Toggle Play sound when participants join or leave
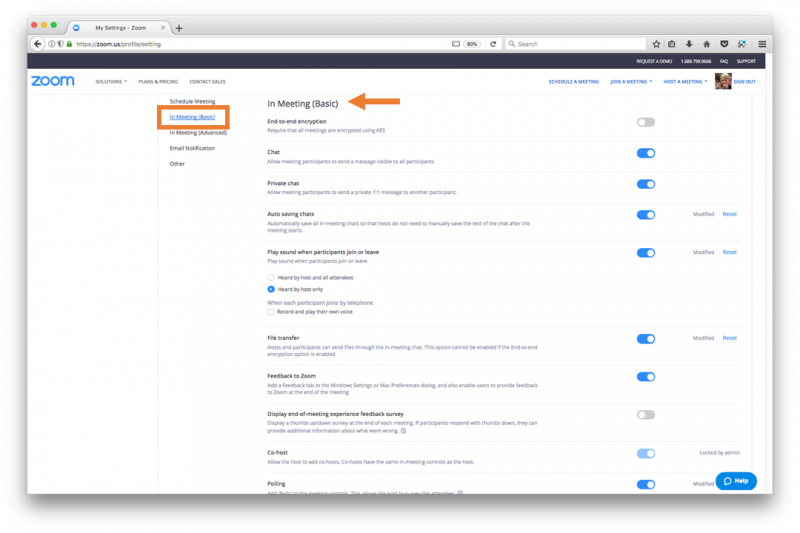 [645, 253]
